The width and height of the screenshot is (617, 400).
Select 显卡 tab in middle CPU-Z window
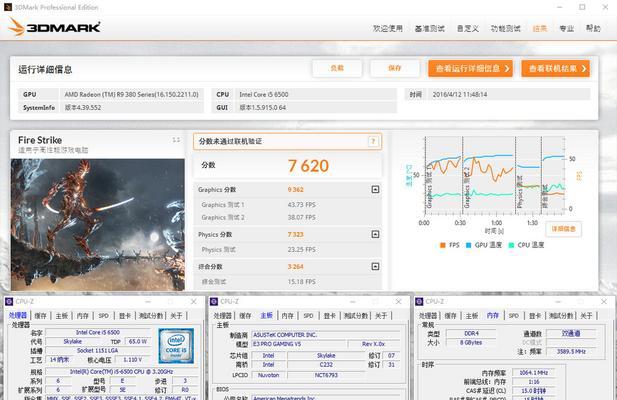point(330,315)
